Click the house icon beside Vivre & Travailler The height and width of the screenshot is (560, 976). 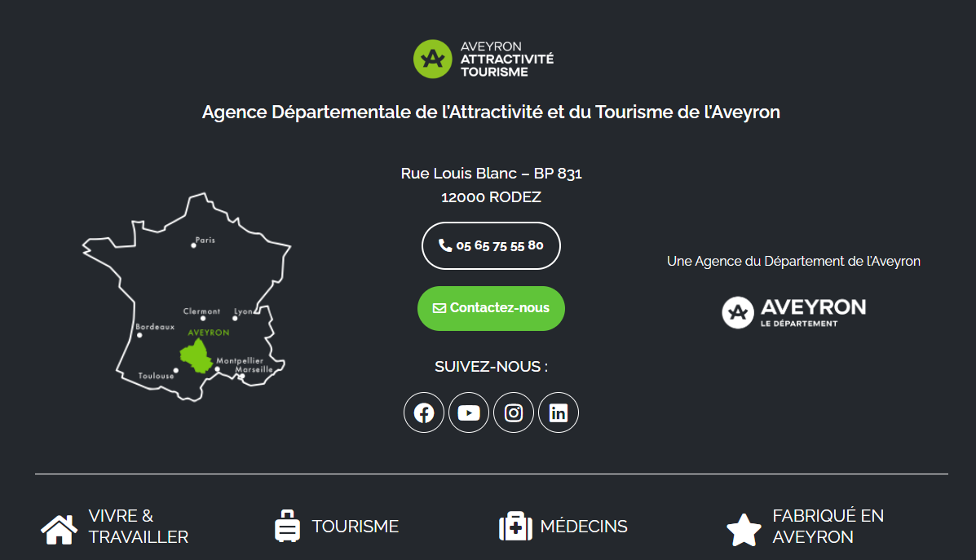click(x=60, y=530)
